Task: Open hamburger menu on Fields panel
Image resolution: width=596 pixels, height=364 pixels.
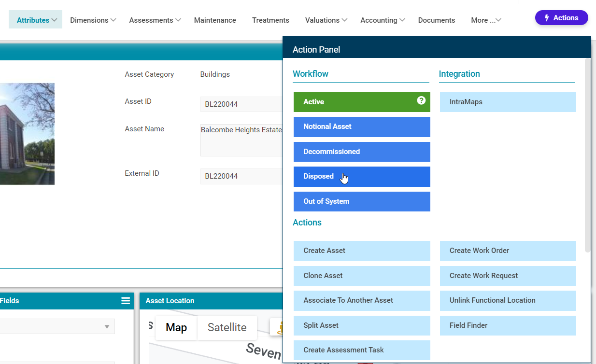Action: [x=126, y=301]
